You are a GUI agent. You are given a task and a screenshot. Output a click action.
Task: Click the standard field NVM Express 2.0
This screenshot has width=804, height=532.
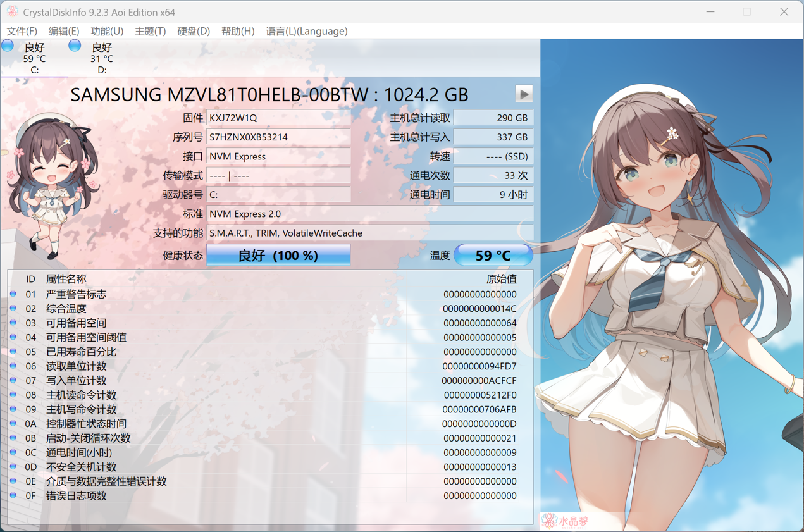click(x=370, y=214)
